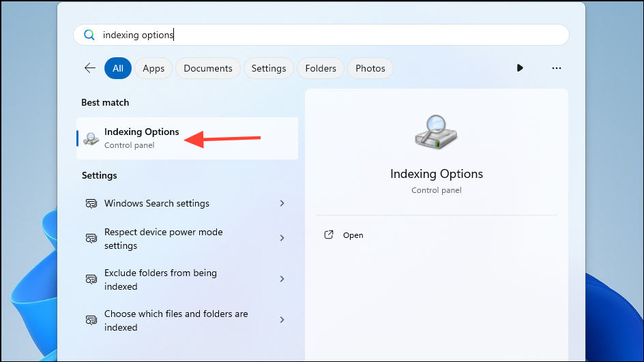Show more filters with the play arrow icon
644x362 pixels.
(520, 68)
